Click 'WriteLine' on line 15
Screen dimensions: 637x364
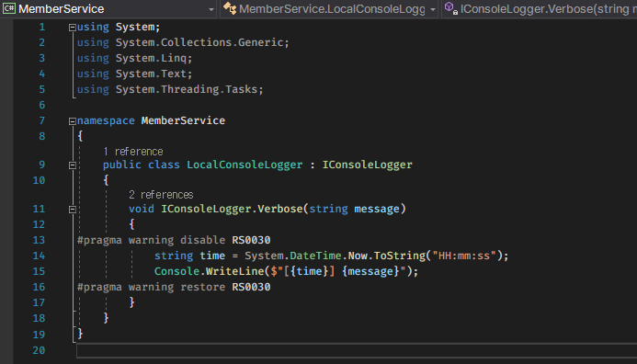pyautogui.click(x=234, y=271)
